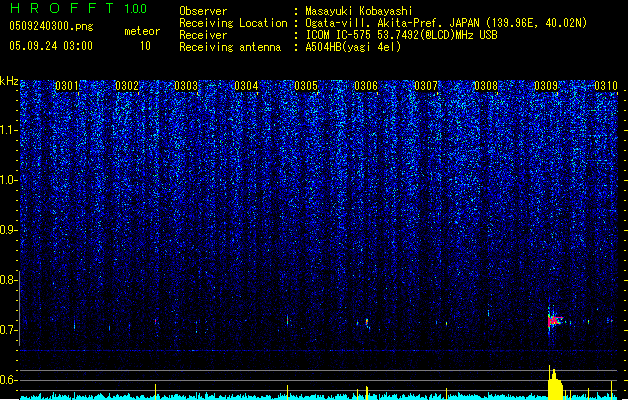Click the 0.7 kHz axis label
This screenshot has width=629, height=400.
pos(8,330)
